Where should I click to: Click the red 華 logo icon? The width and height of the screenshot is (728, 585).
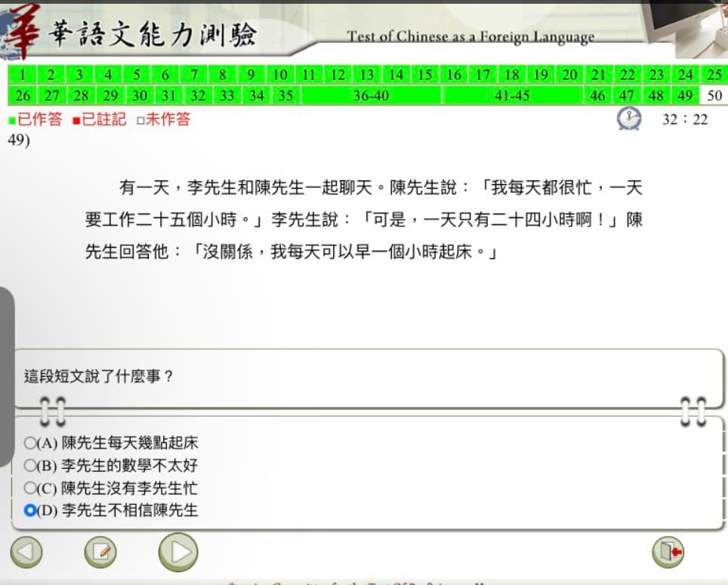[x=20, y=32]
